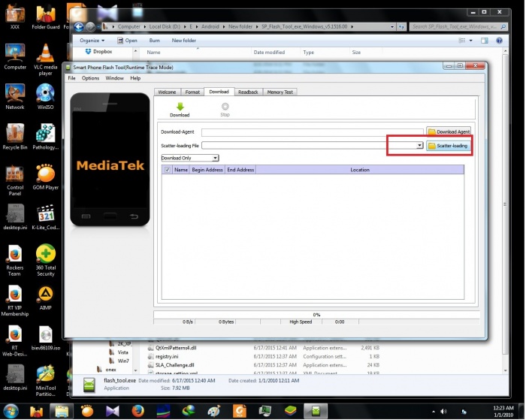Open the Organize dropdown in Explorer
Screen dimensions: 526x420
[92, 41]
